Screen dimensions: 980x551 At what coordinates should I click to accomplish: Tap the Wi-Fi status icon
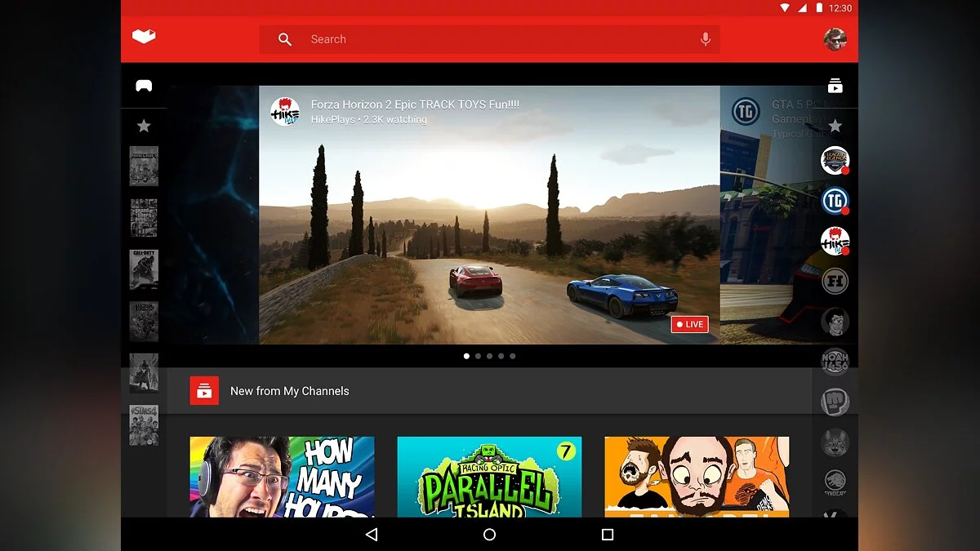785,8
